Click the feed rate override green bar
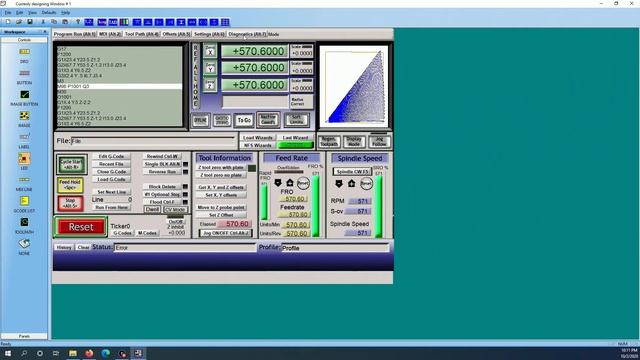Screen dimensions: 640x360 (316, 206)
